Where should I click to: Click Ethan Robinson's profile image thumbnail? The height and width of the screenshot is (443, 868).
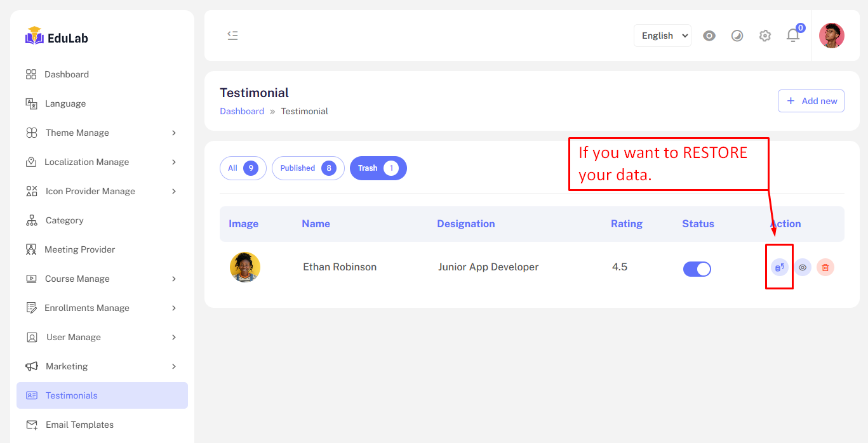point(245,267)
